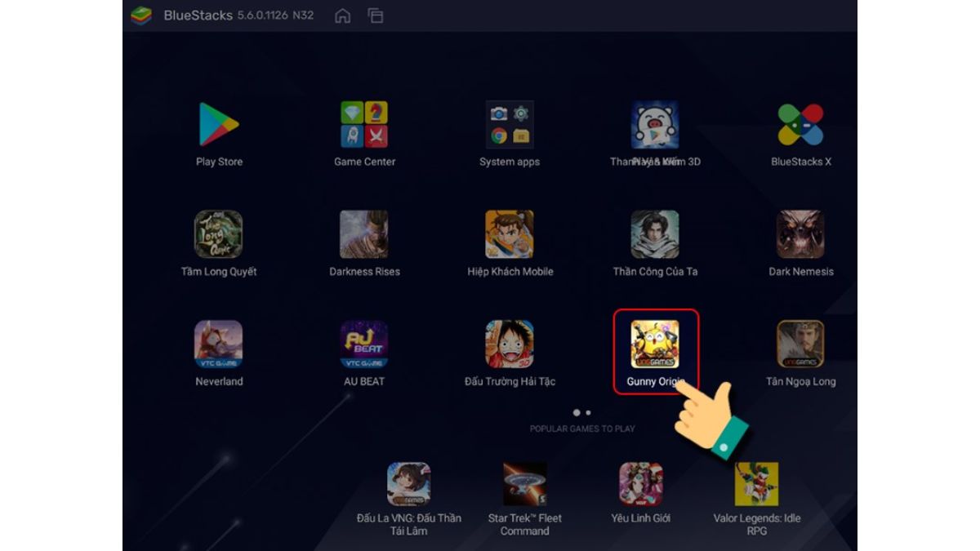The width and height of the screenshot is (980, 551).
Task: Click the Home icon in title bar
Action: point(343,16)
